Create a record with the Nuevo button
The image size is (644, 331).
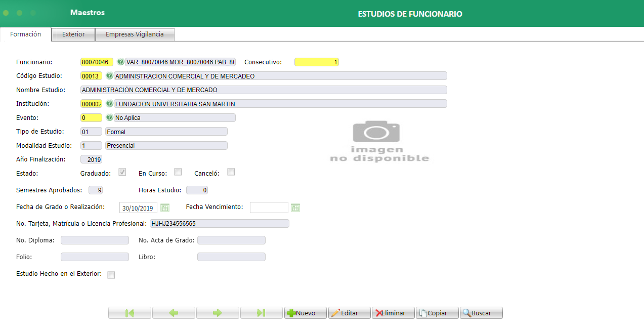(305, 312)
